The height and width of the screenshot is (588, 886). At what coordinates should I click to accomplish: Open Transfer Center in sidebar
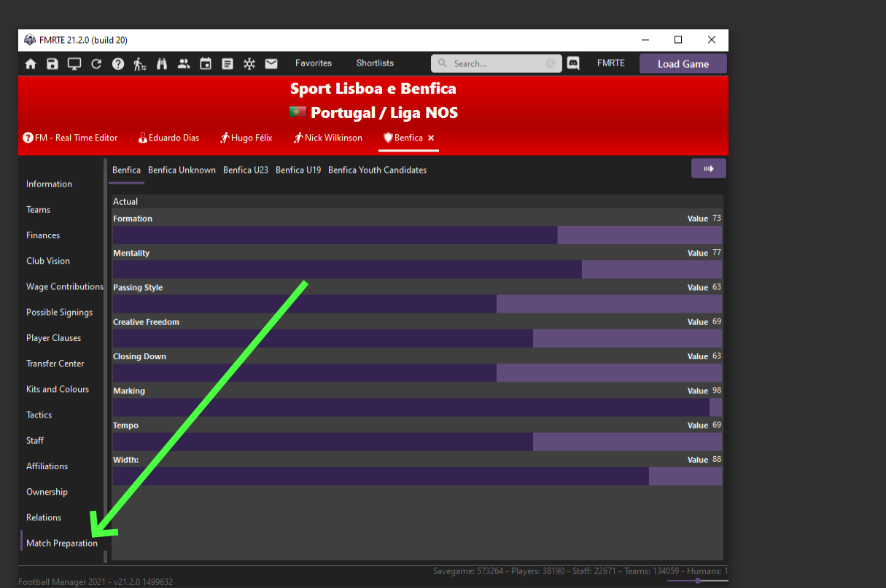(x=55, y=364)
